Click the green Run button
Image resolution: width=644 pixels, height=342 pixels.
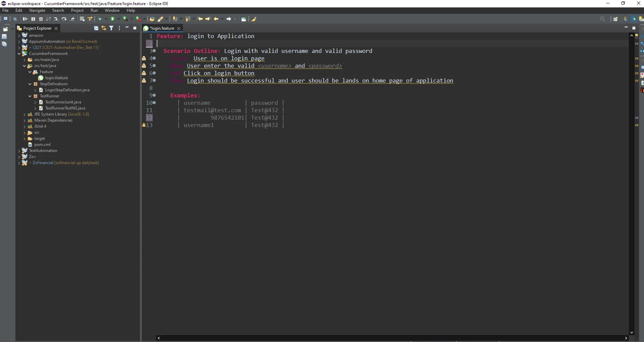pos(113,19)
